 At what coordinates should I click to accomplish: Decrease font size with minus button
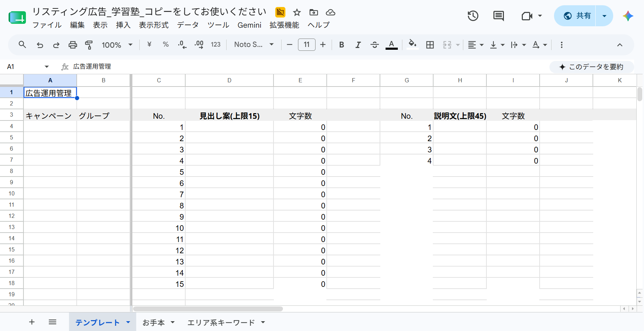(289, 44)
